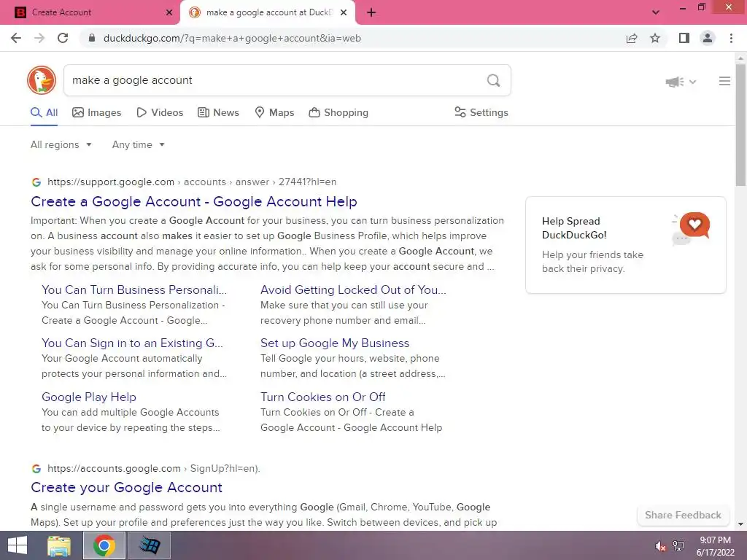Open the DuckDuckGo hamburger menu

tap(724, 82)
